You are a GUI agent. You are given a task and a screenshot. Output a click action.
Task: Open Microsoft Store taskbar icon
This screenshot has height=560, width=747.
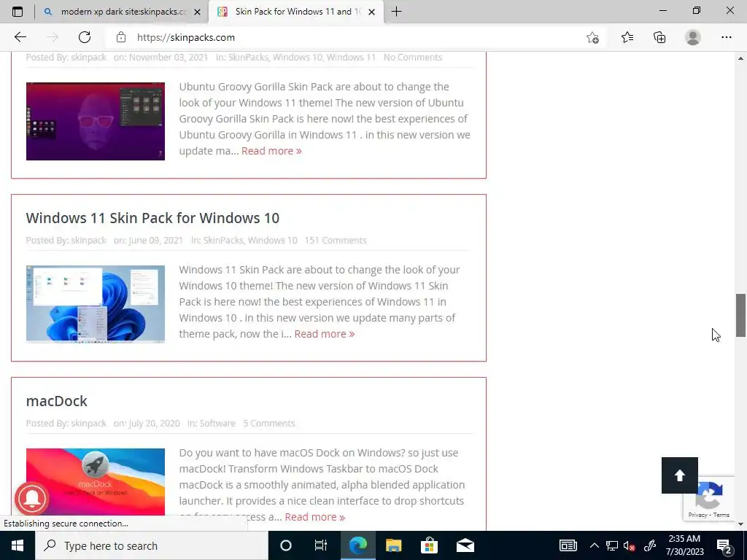tap(429, 545)
